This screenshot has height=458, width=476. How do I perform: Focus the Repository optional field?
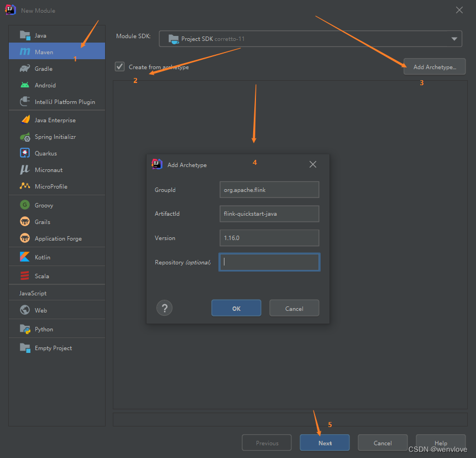point(269,262)
